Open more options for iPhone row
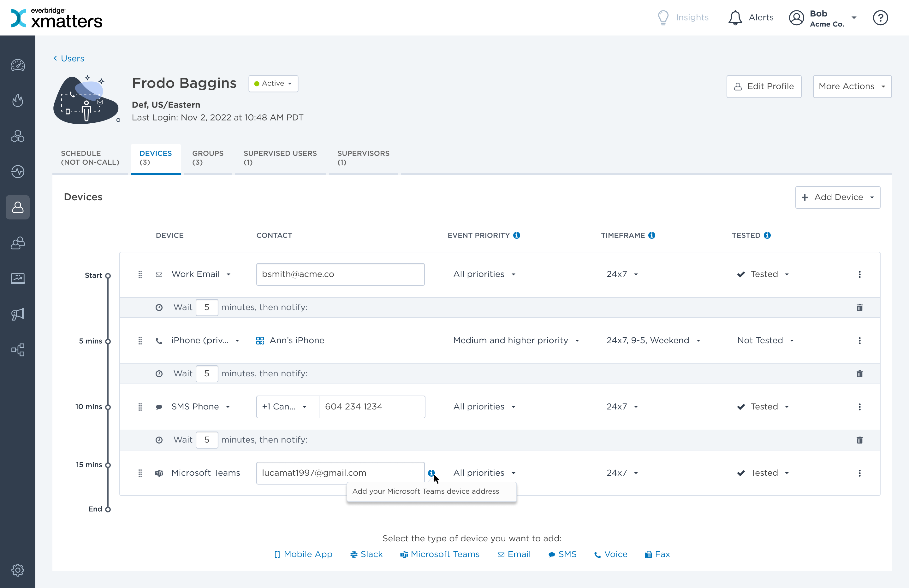The height and width of the screenshot is (588, 909). pos(860,340)
